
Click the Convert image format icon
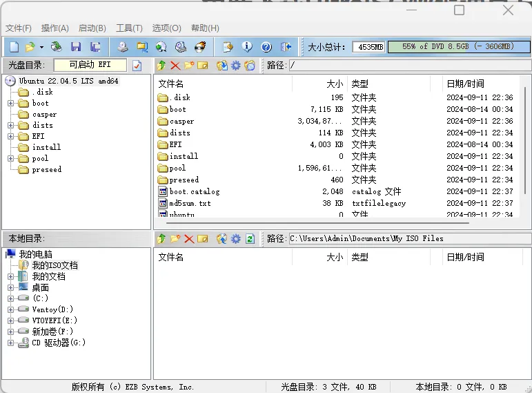(x=142, y=47)
